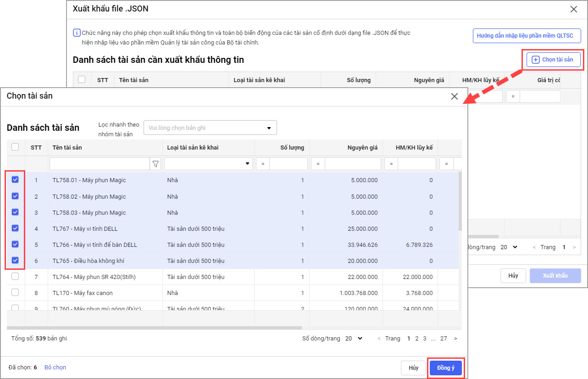Go to page 2 of the asset list
588x379 pixels.
[416, 339]
